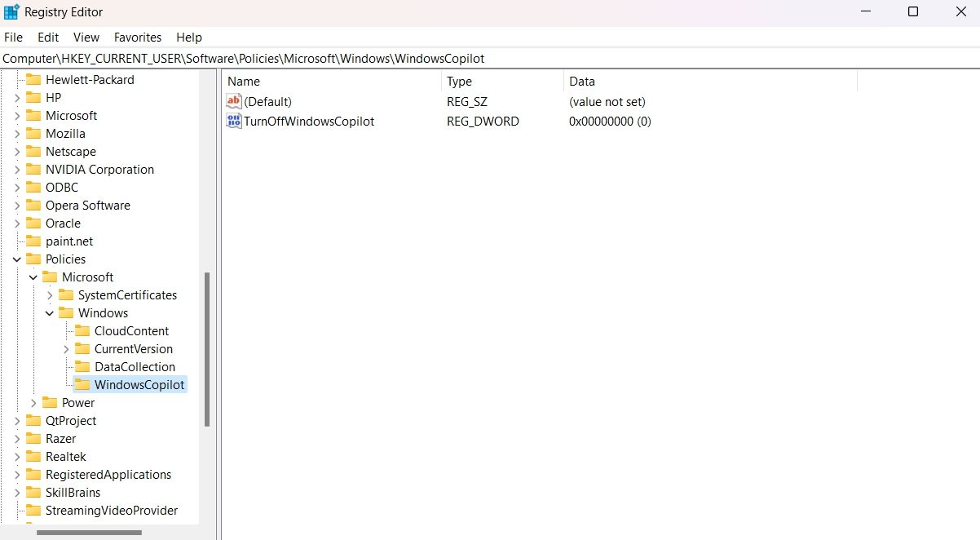Expand the Power key
980x540 pixels.
(x=33, y=403)
